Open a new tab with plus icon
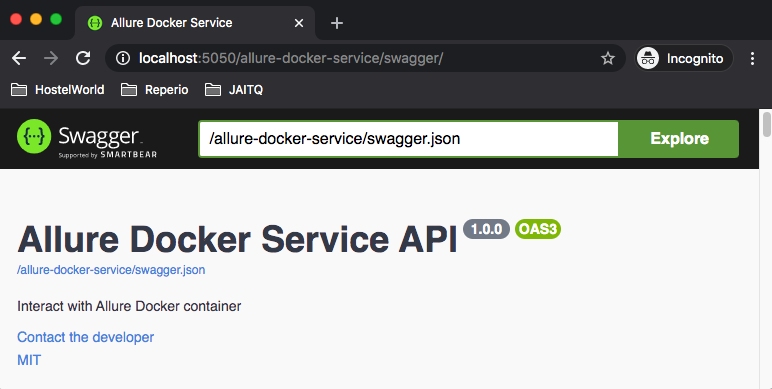The width and height of the screenshot is (772, 389). click(x=336, y=23)
